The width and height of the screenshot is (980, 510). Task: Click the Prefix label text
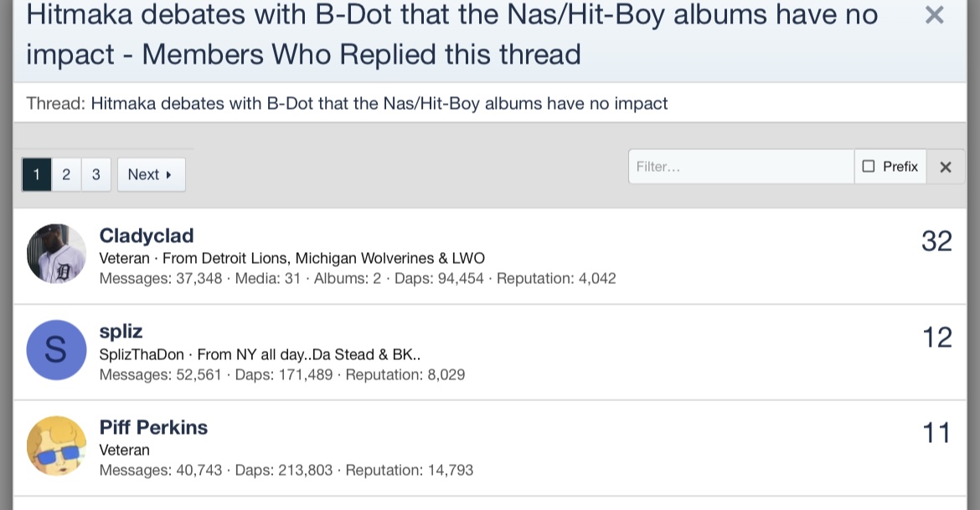click(900, 167)
